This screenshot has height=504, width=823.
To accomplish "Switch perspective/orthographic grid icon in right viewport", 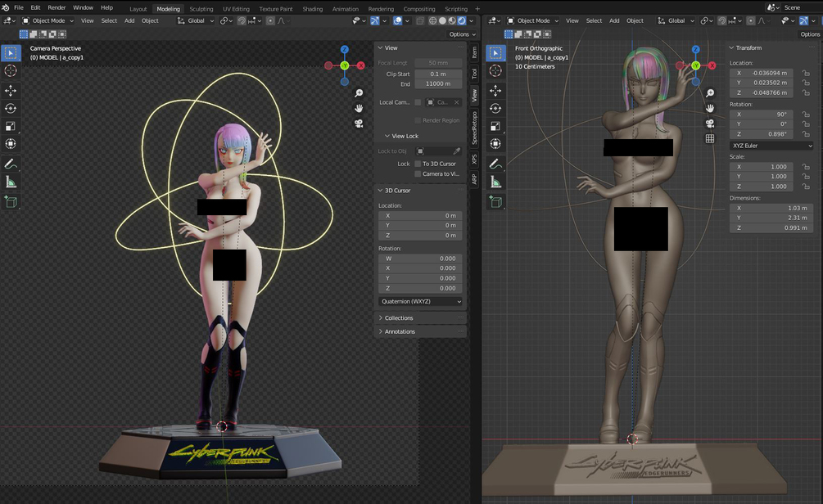I will coord(710,139).
